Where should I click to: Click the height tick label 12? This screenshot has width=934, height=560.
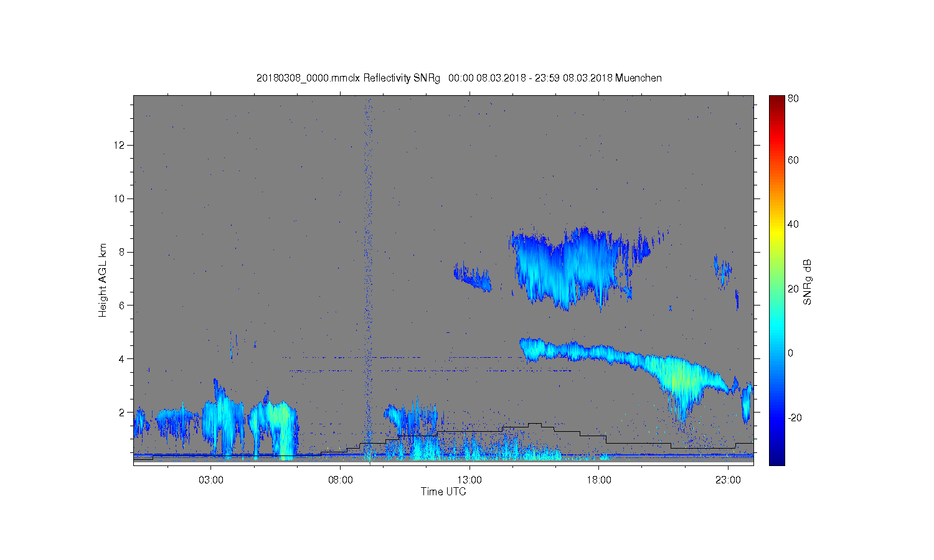click(x=120, y=145)
